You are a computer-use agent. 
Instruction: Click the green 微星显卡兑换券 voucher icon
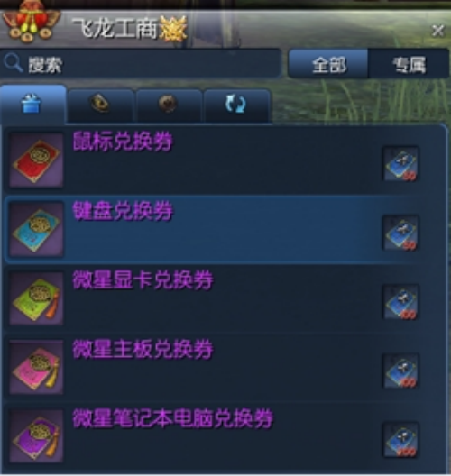[36, 298]
